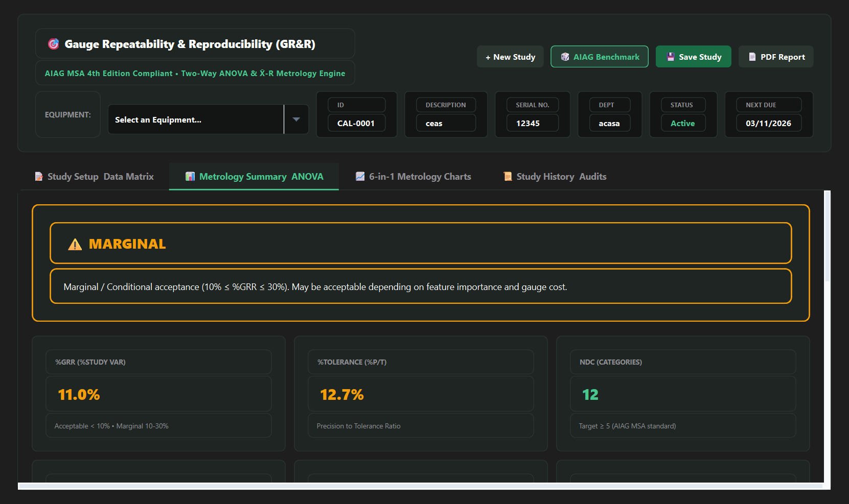Click the SERIAL NO. field label

click(533, 105)
